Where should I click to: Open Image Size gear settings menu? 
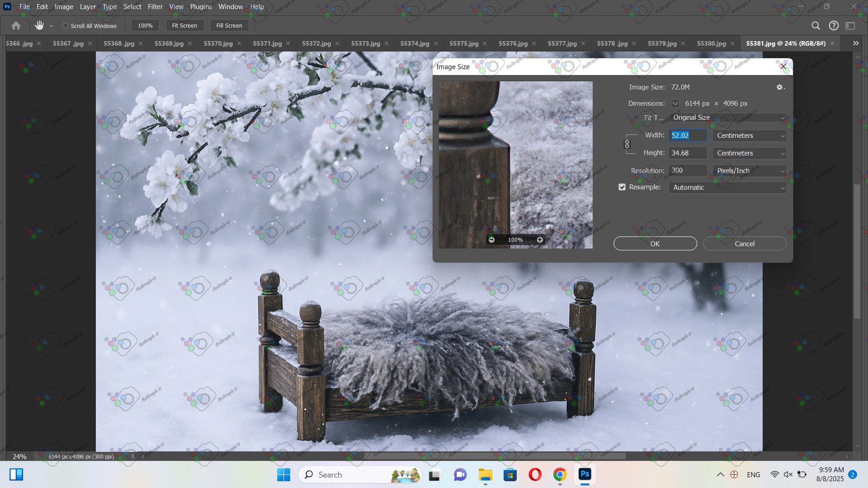point(780,87)
